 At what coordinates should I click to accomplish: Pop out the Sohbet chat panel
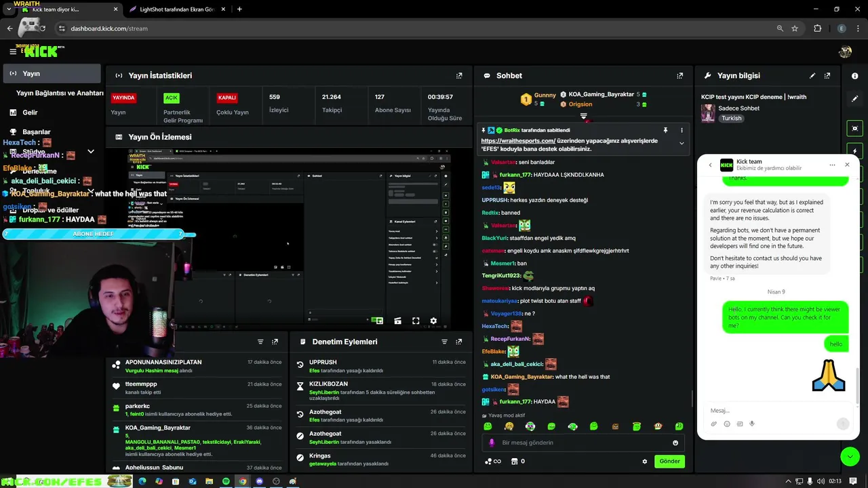[680, 76]
